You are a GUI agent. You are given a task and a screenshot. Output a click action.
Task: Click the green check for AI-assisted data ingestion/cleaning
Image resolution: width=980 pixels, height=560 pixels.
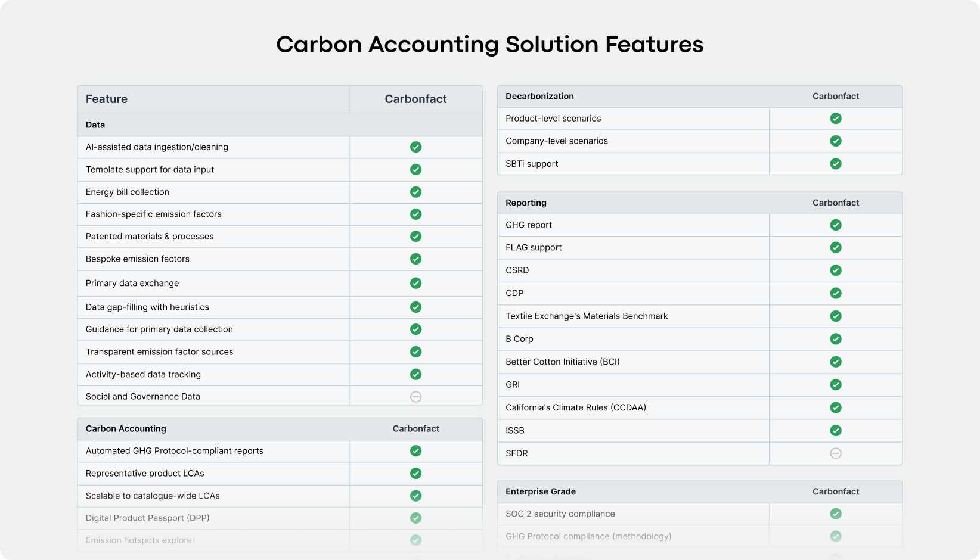click(x=415, y=147)
